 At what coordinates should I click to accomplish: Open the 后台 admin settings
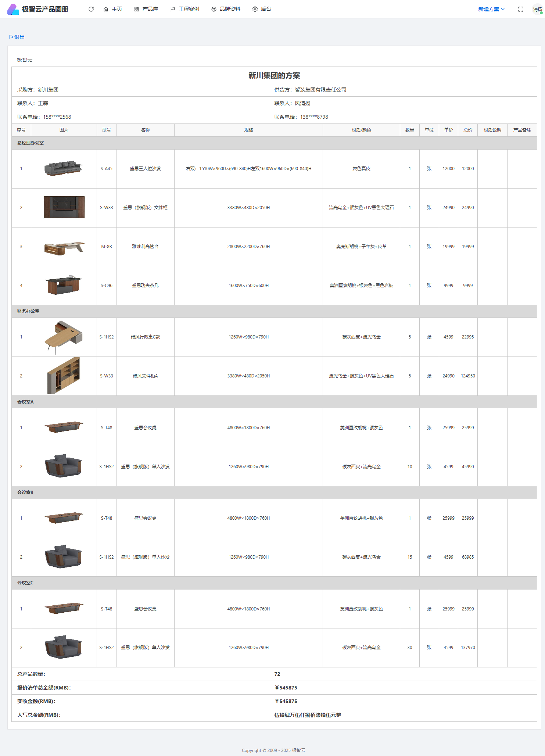(262, 9)
